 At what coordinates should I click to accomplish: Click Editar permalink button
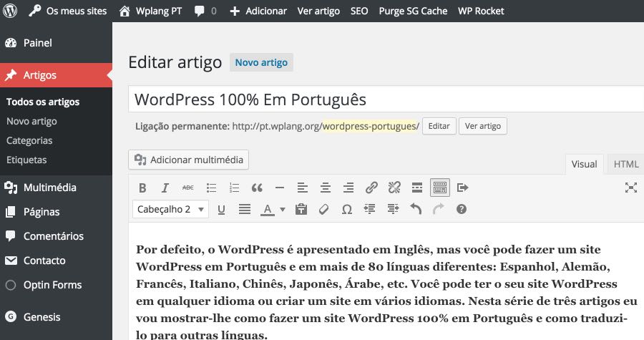(x=439, y=126)
